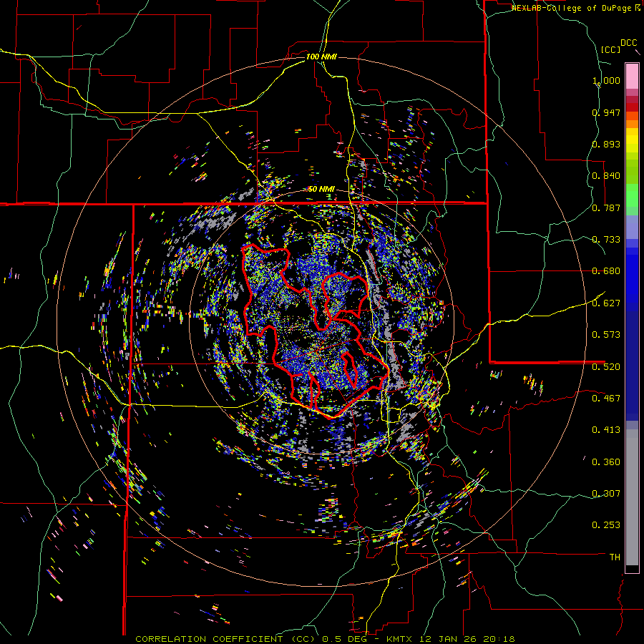Click the 0.307 scale value
The height and width of the screenshot is (644, 644).
(606, 493)
